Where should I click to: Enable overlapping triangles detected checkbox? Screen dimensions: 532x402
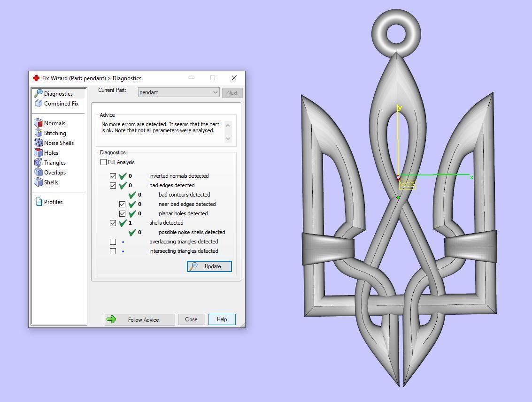(113, 242)
